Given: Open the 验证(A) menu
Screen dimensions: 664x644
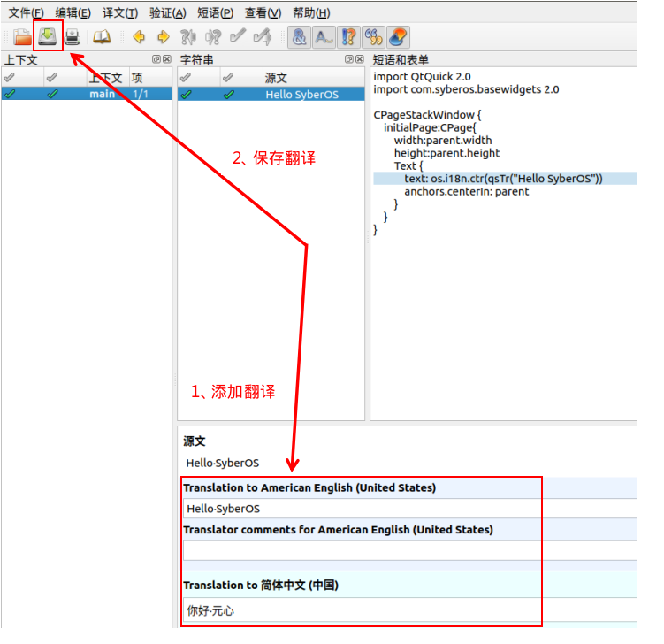Looking at the screenshot, I should click(167, 12).
